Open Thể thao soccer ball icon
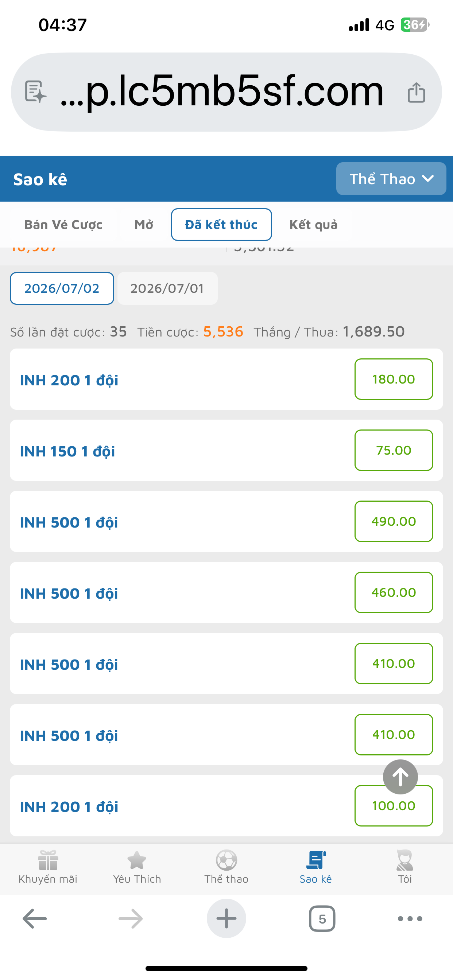 tap(226, 860)
